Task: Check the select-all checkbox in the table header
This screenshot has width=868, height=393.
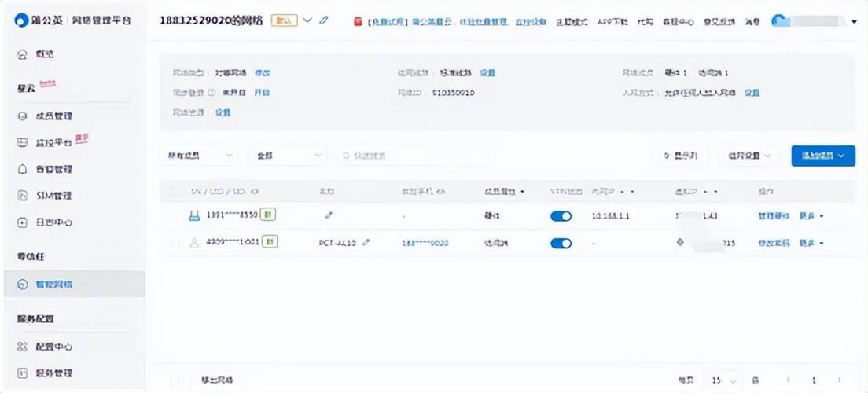Action: pyautogui.click(x=175, y=191)
